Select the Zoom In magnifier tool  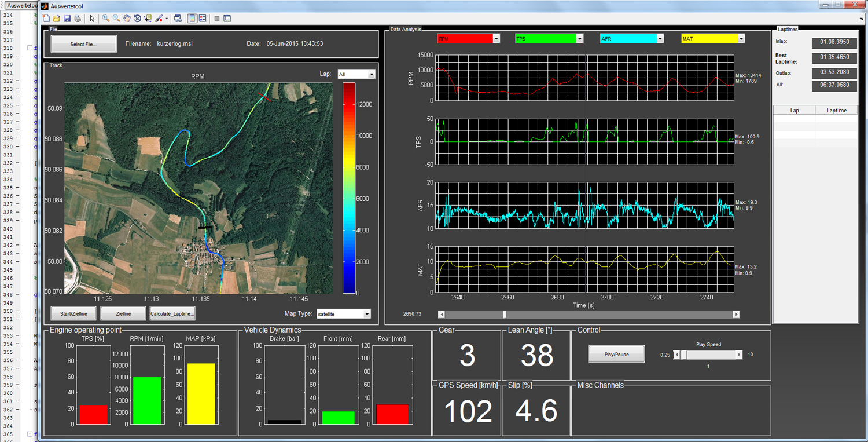click(x=106, y=19)
